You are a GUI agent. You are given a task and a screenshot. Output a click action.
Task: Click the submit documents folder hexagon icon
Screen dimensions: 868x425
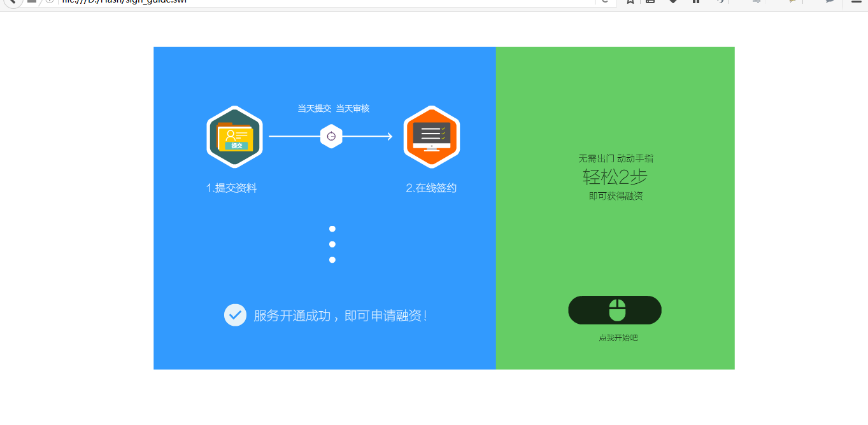tap(234, 137)
